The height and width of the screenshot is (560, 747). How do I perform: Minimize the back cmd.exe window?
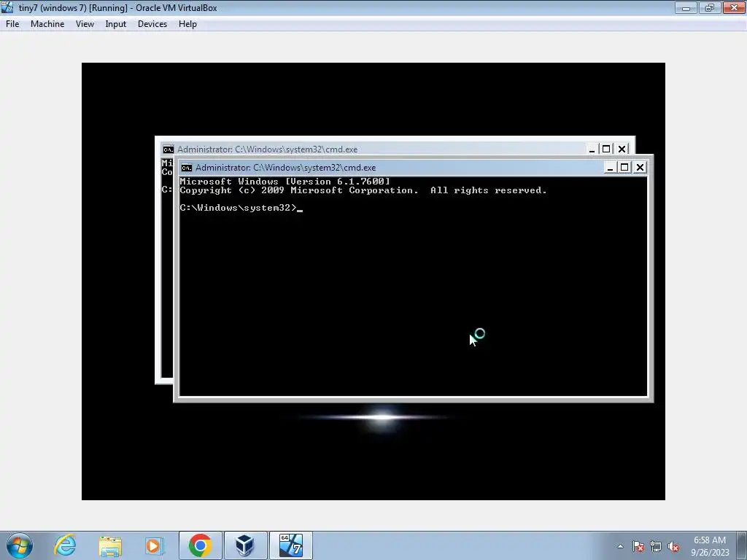592,149
